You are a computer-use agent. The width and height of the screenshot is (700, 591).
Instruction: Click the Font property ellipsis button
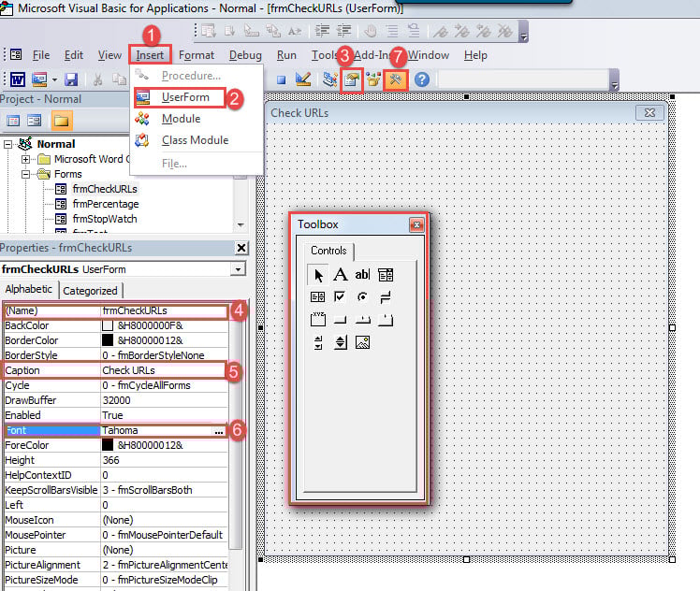click(x=219, y=431)
